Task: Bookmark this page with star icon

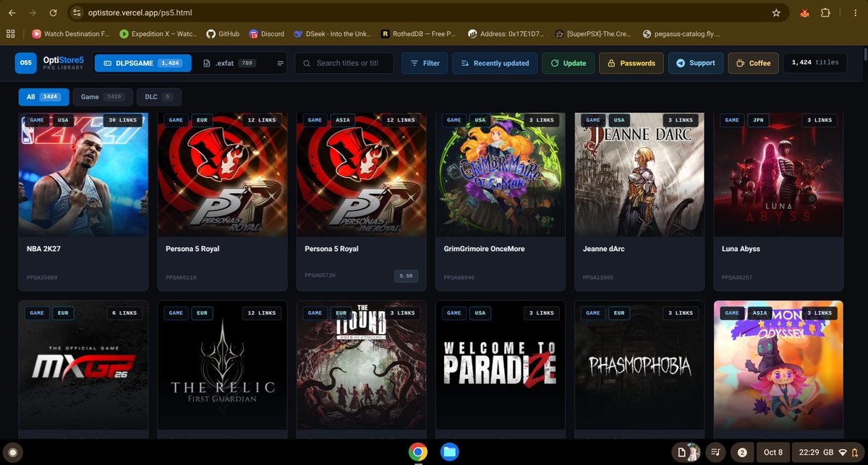Action: coord(776,12)
